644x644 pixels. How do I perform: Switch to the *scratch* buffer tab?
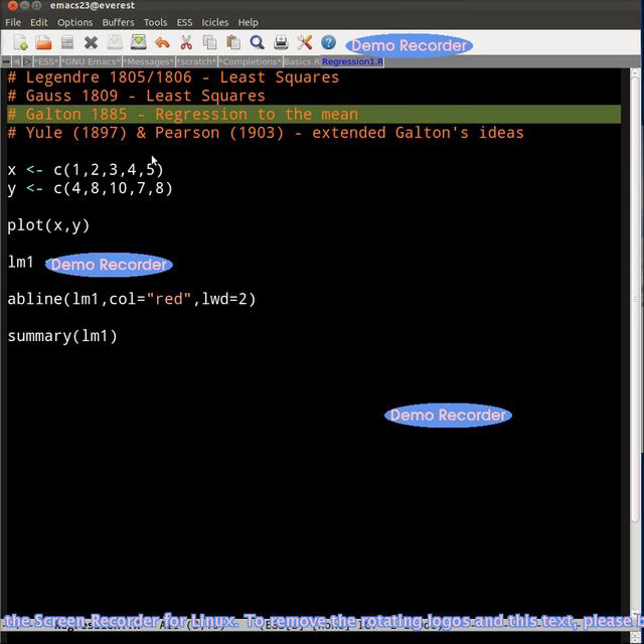click(196, 62)
